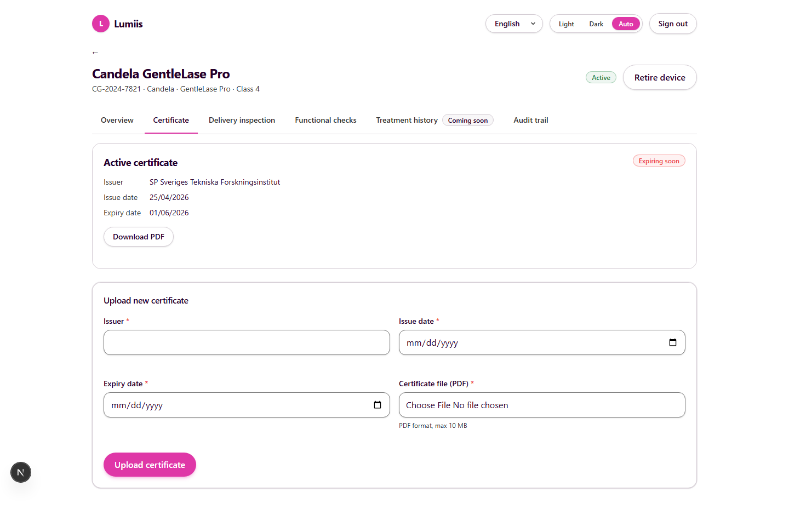Screen dimensions: 789x532
Task: Click the Active certificate heading
Action: coord(140,163)
